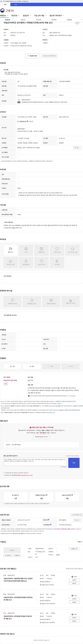The image size is (83, 644).
Task: Expand the 직업 능력 개발 menu
Action: point(40,15)
